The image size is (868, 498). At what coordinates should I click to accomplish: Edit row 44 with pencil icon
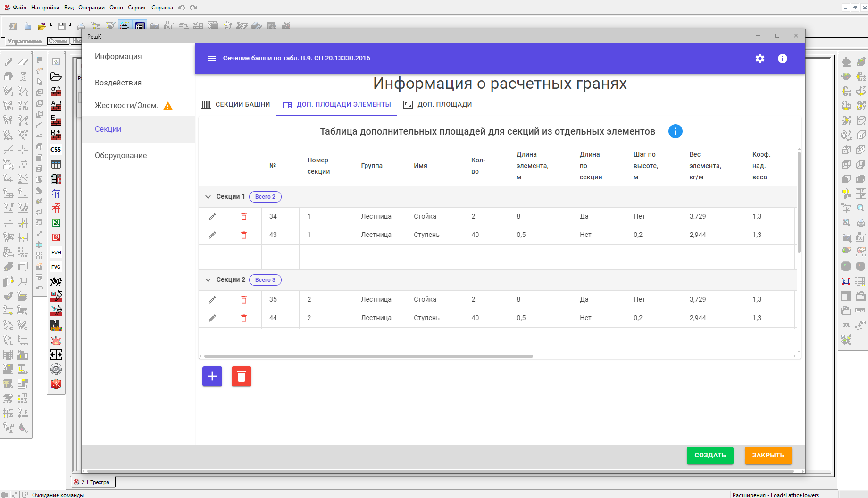coord(212,318)
